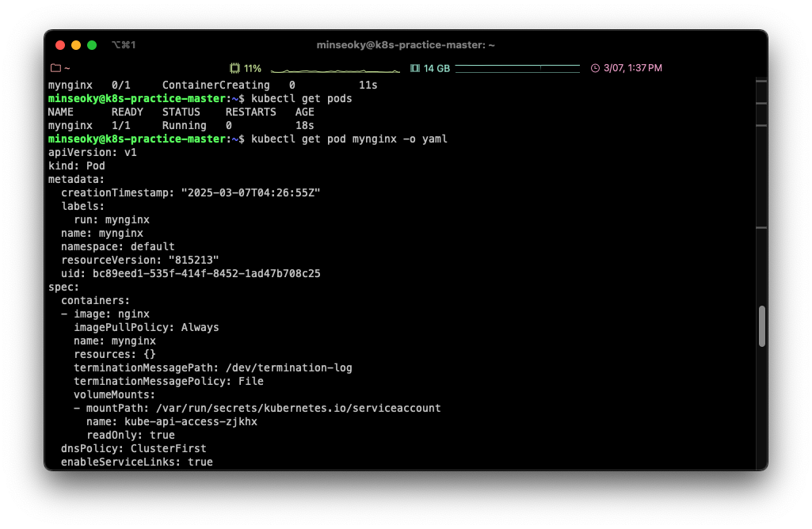Screen dimensions: 812x529
Task: Click the memory RAM icon
Action: (x=415, y=68)
